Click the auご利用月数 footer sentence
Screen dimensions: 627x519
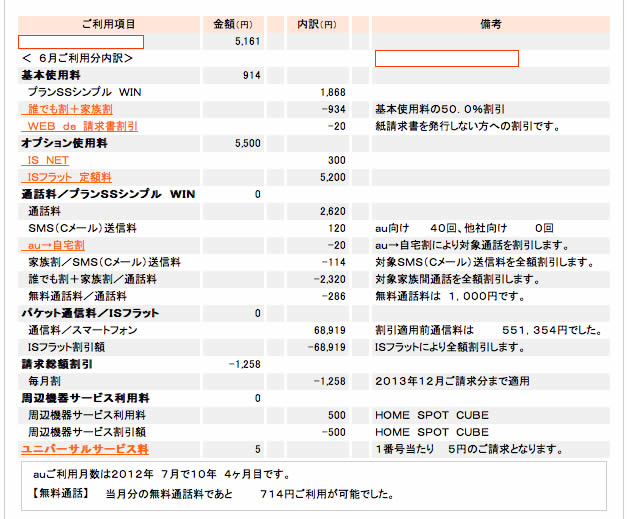[162, 475]
